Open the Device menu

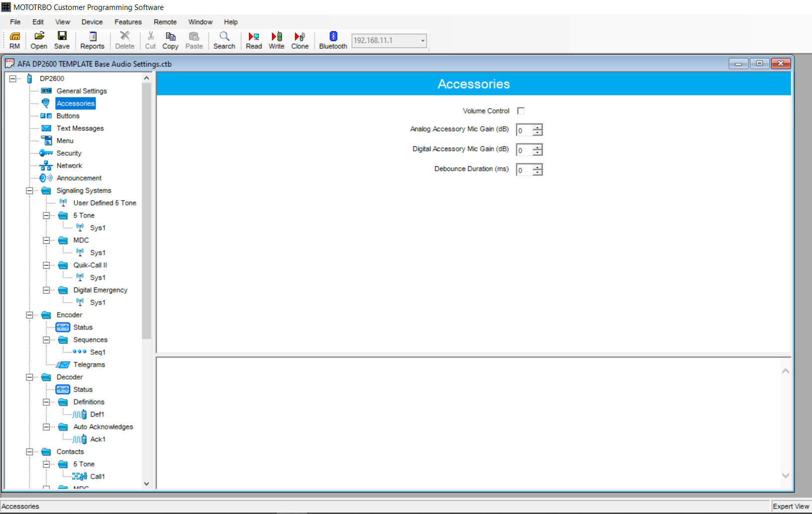92,22
